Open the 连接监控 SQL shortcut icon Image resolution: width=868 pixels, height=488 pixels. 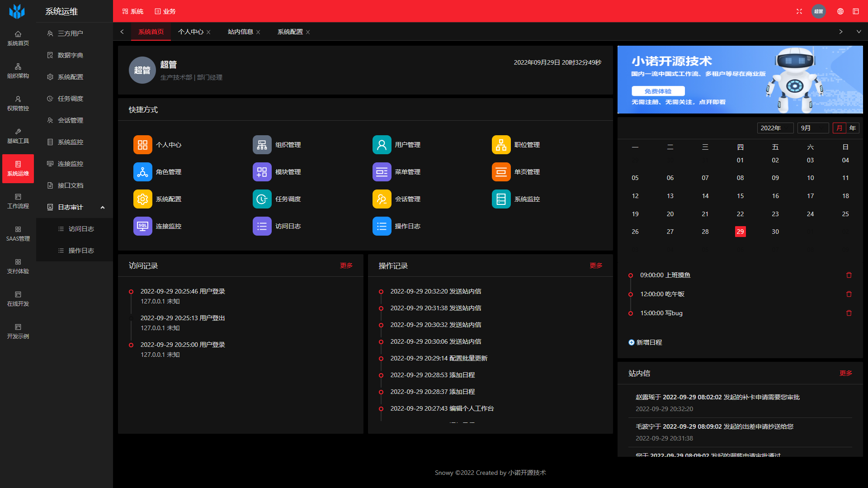pos(142,226)
